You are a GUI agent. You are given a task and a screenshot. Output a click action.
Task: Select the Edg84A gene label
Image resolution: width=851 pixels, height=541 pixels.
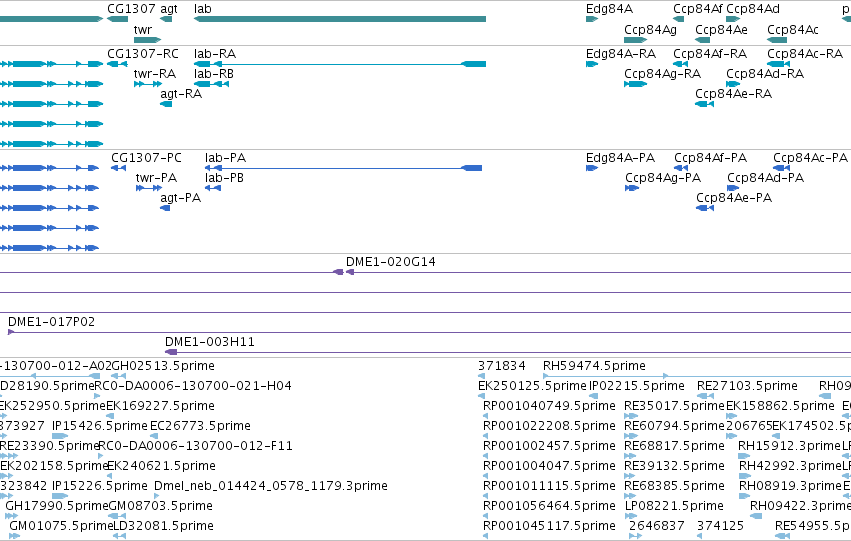(x=609, y=9)
